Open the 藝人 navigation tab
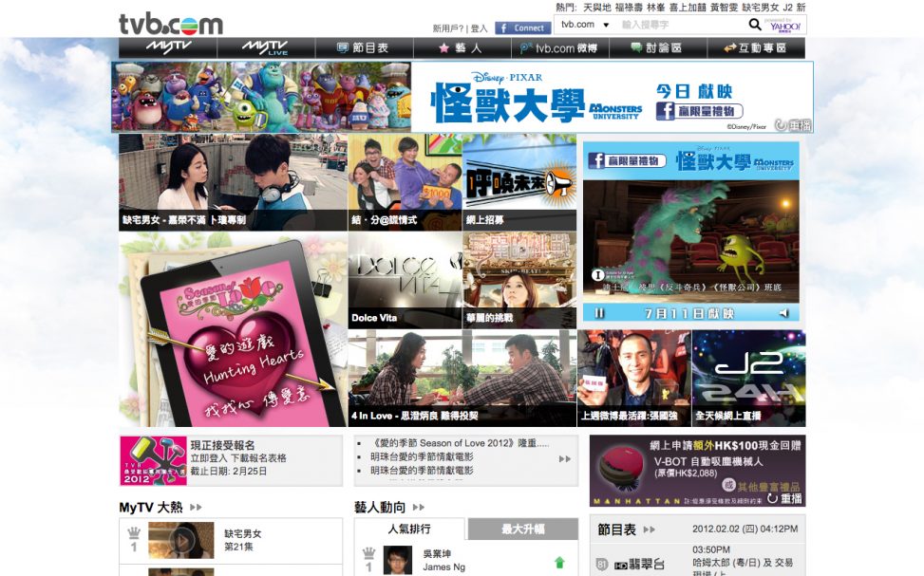This screenshot has height=576, width=924. tap(462, 47)
